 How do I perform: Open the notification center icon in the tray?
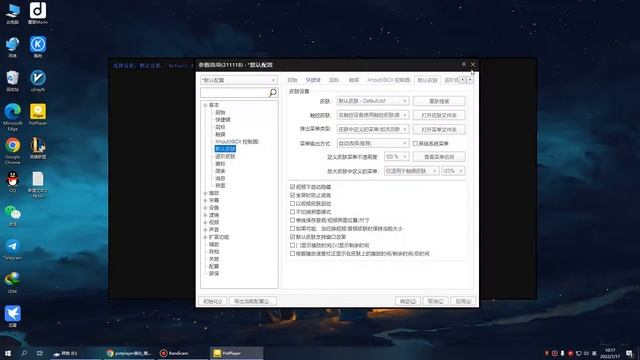pyautogui.click(x=629, y=353)
